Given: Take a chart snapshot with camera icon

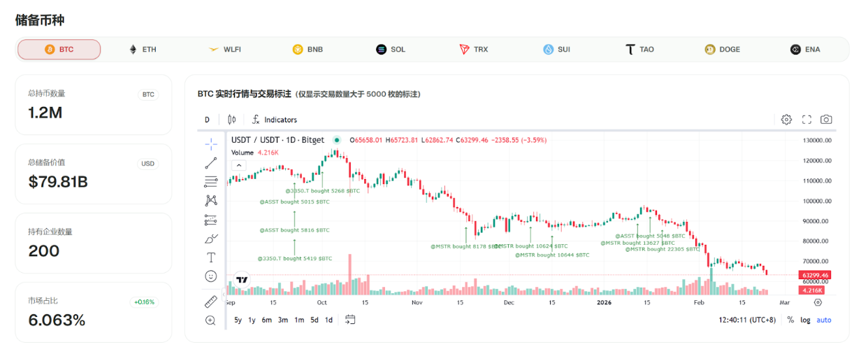Looking at the screenshot, I should pyautogui.click(x=826, y=120).
